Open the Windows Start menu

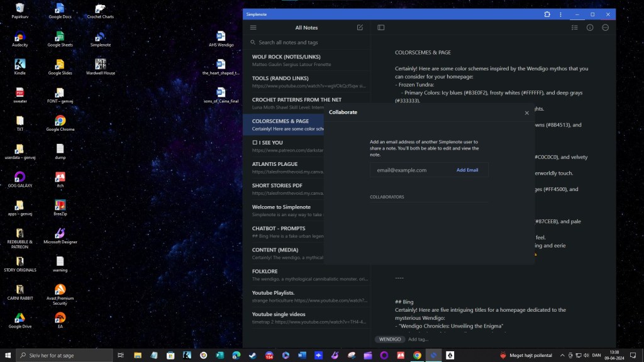[x=8, y=355]
